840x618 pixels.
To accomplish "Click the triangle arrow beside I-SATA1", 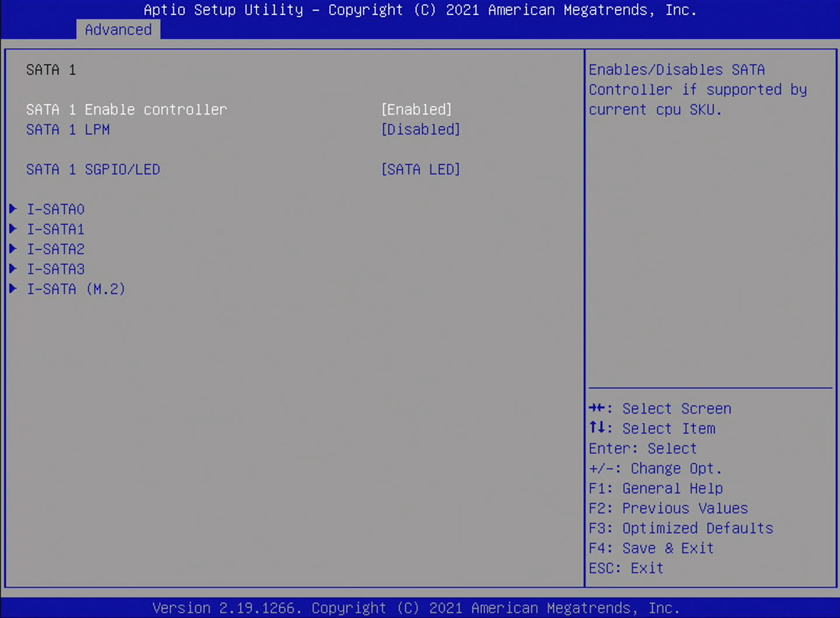I will [x=13, y=229].
